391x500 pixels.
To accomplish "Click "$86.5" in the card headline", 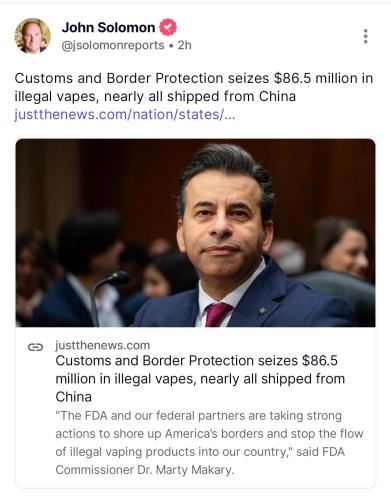I will pos(320,361).
